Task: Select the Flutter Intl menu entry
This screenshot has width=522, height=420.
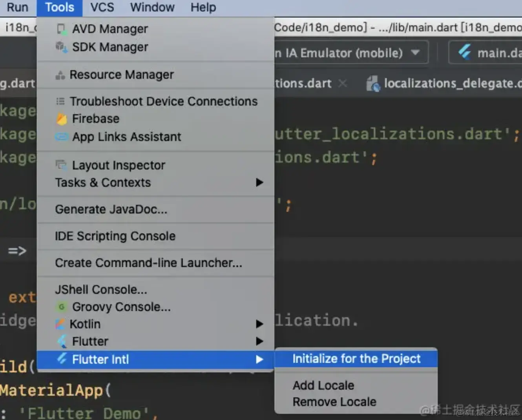Action: click(x=155, y=360)
